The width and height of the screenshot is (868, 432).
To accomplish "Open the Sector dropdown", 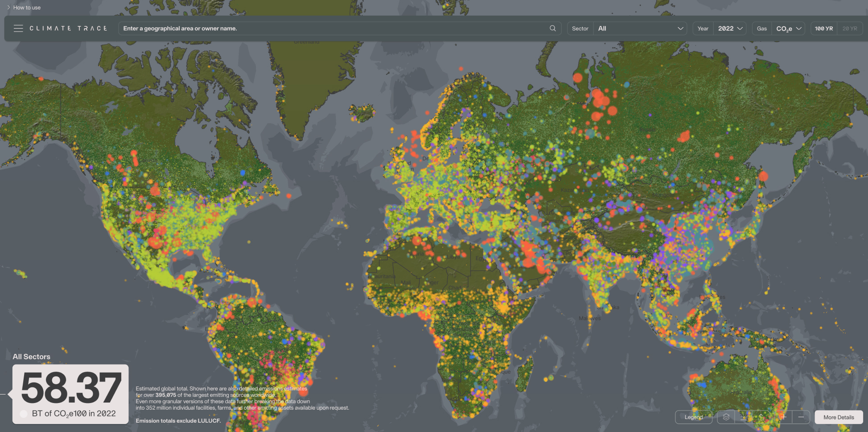I will tap(640, 28).
